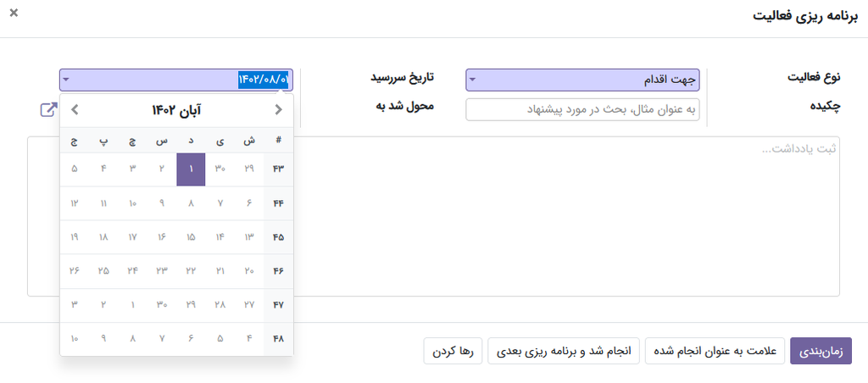868x383 pixels.
Task: Click the زمان‌بندی schedule button
Action: coord(821,351)
